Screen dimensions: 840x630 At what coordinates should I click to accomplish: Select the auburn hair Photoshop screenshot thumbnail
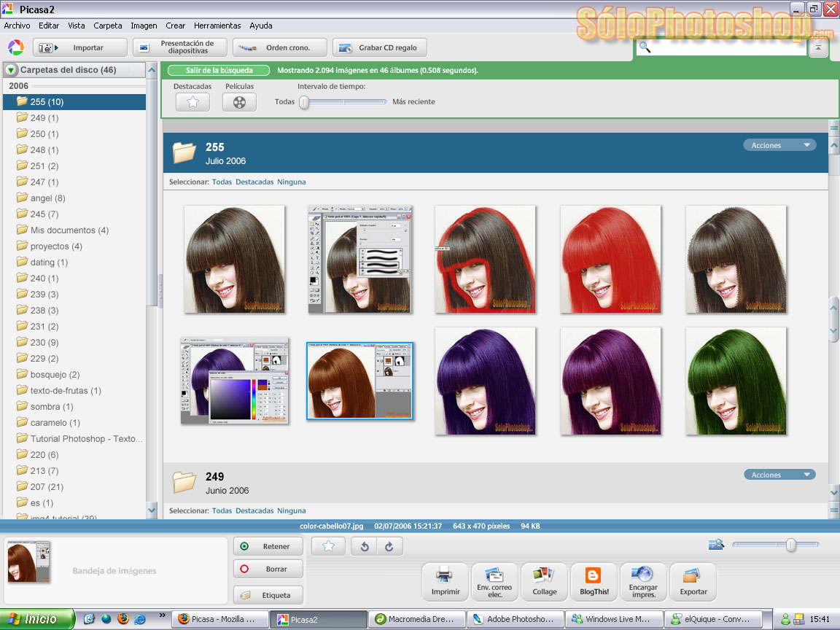coord(360,381)
